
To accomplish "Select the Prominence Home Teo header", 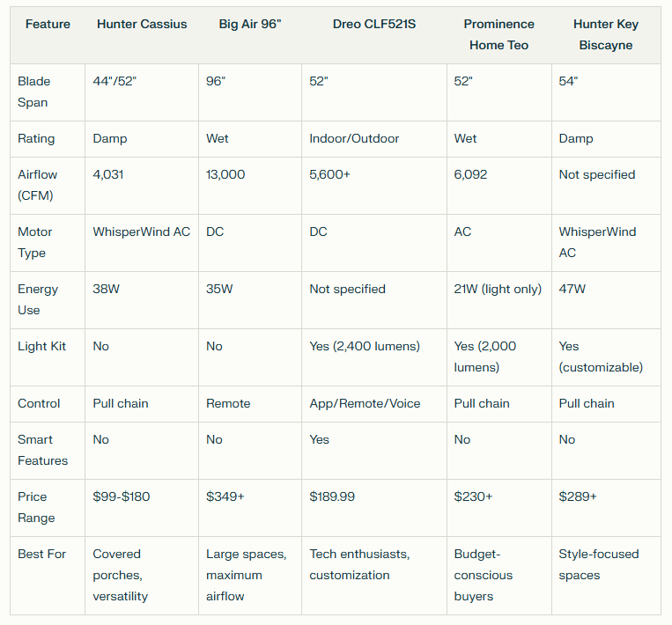I will pos(498,34).
